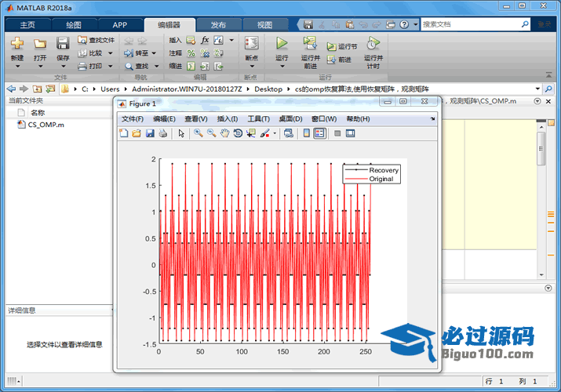
Task: Click the 运行节 run section button
Action: (x=342, y=46)
